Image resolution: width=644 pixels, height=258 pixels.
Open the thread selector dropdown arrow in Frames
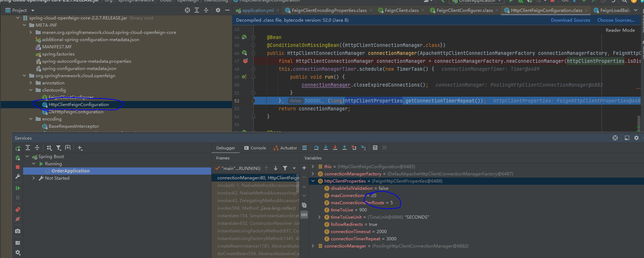[x=294, y=168]
